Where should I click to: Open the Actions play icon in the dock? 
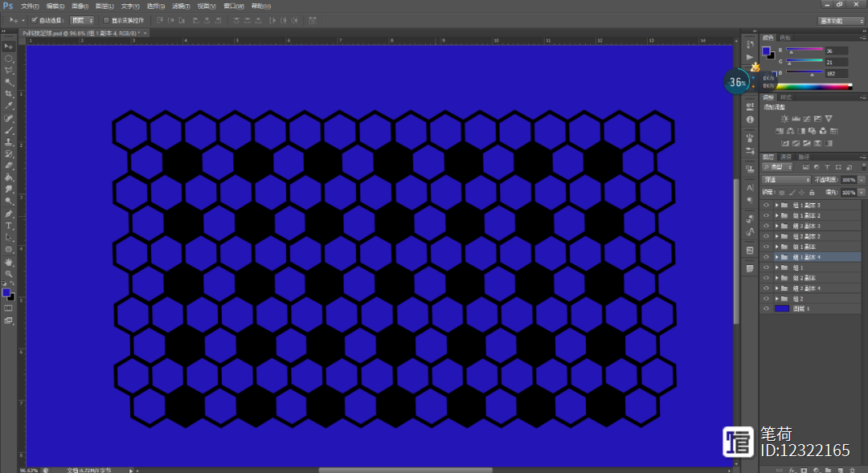[750, 57]
